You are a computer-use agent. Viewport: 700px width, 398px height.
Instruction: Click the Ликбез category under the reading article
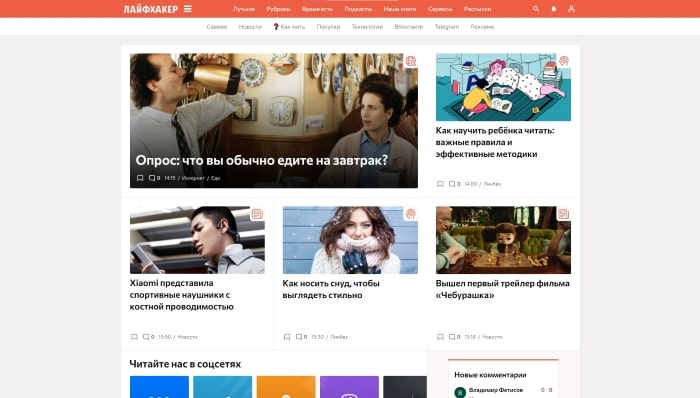pos(492,184)
